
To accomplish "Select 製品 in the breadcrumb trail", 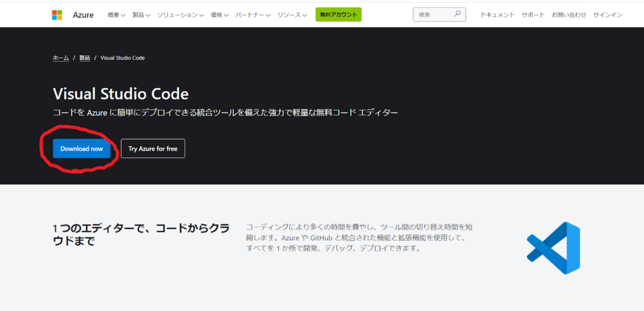I will [x=84, y=58].
